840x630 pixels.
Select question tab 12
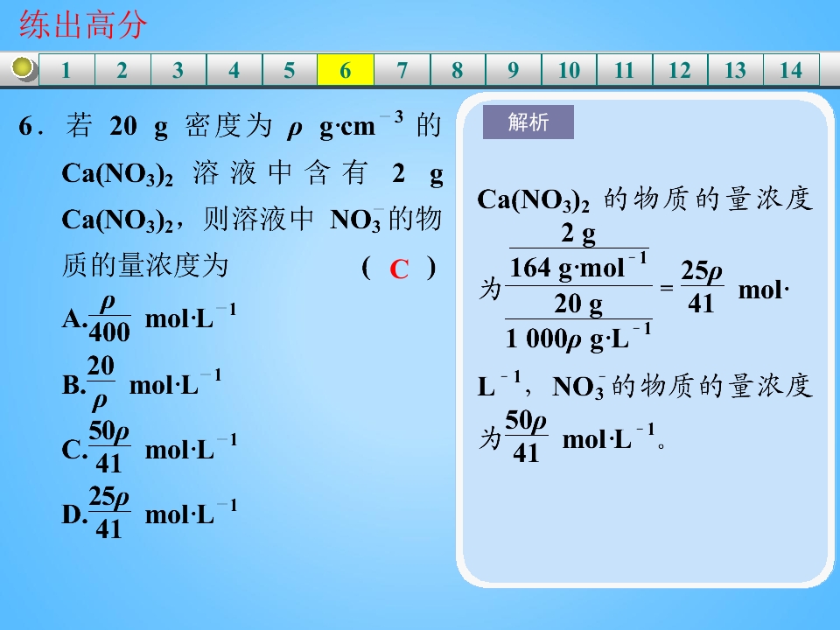tap(681, 70)
